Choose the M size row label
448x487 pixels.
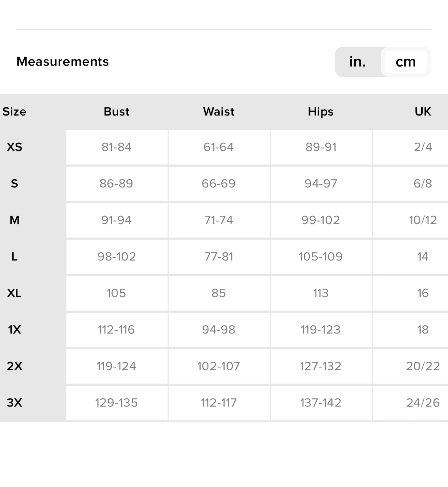pyautogui.click(x=15, y=220)
